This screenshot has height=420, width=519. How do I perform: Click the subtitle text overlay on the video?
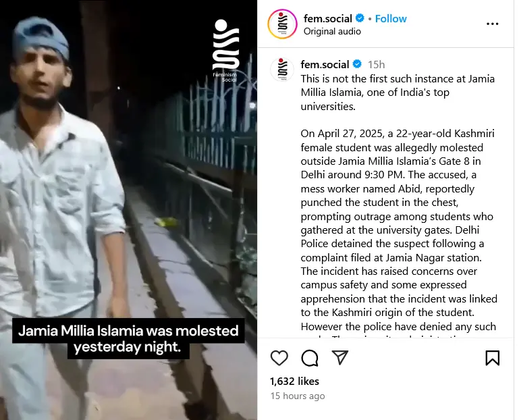tap(128, 340)
